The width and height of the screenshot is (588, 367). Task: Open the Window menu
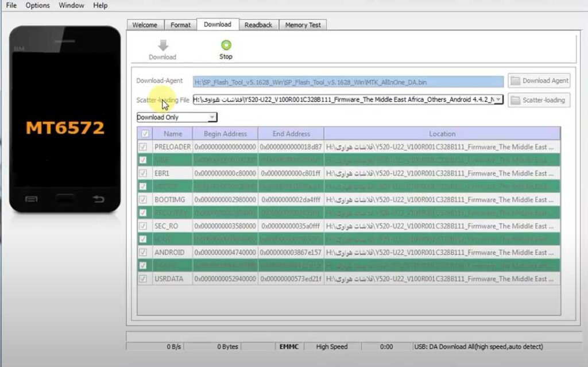point(71,5)
